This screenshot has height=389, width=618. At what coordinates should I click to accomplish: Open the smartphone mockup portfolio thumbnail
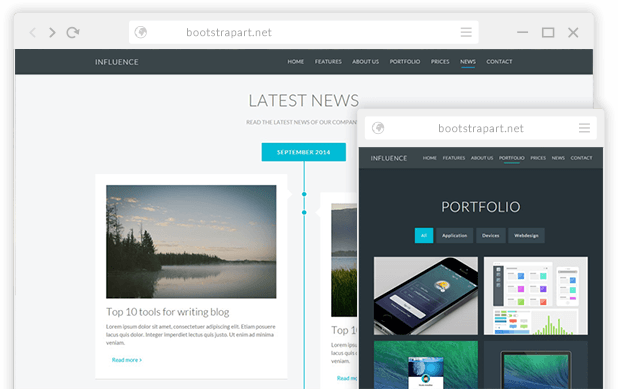click(426, 296)
